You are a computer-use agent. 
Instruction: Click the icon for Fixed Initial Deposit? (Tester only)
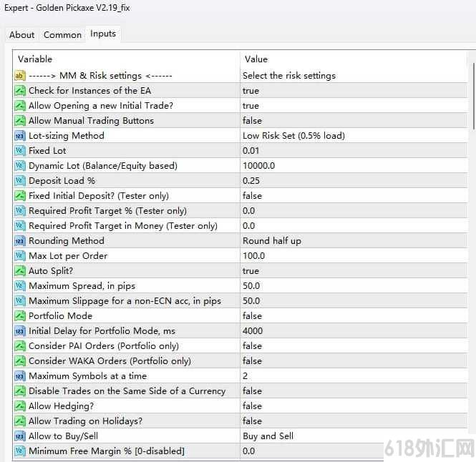20,196
